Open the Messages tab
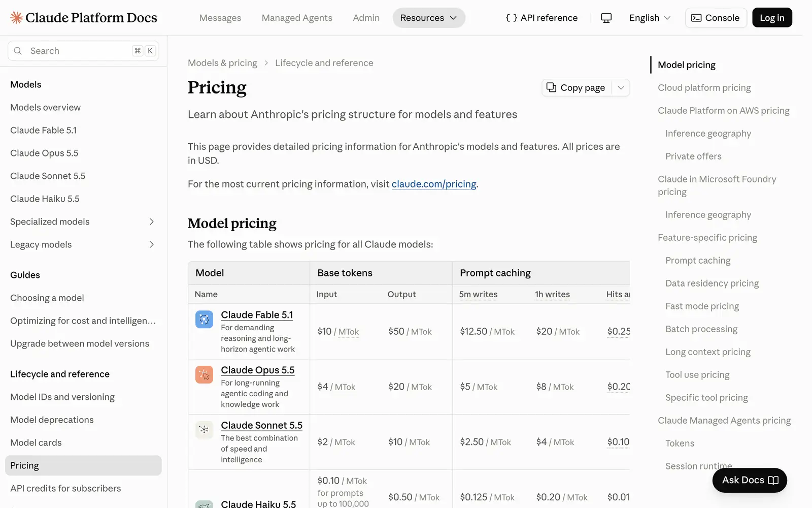Screen dimensions: 812x508 click(220, 18)
